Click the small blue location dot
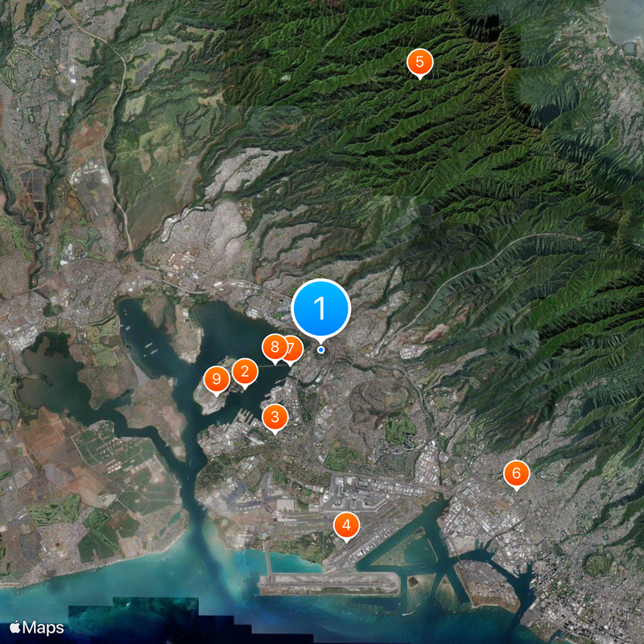Viewport: 644px width, 644px height. [320, 349]
